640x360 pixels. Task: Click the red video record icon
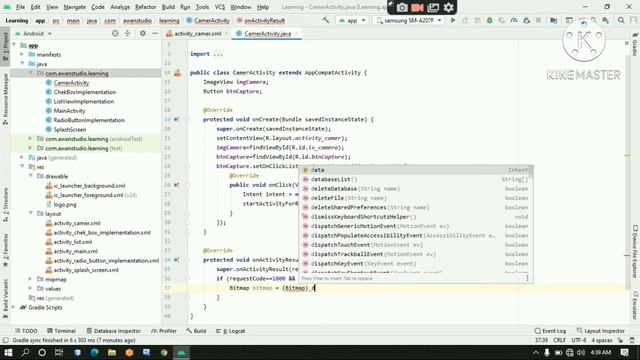pyautogui.click(x=418, y=7)
